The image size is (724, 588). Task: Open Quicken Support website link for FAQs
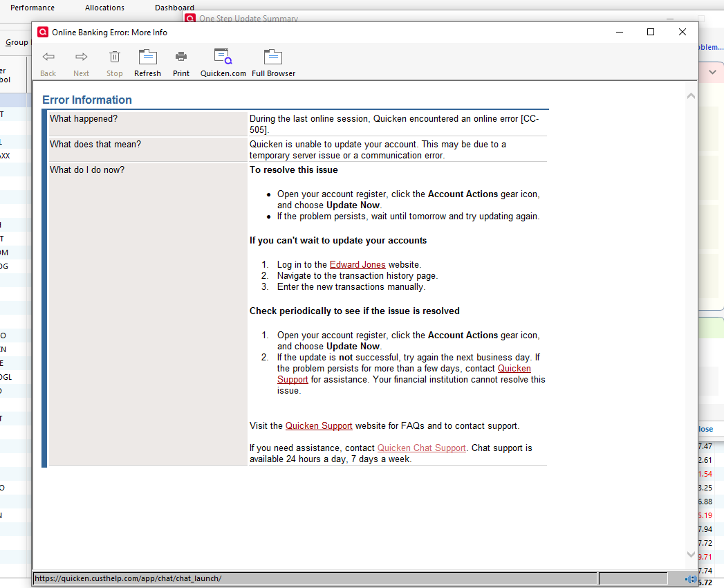[319, 426]
